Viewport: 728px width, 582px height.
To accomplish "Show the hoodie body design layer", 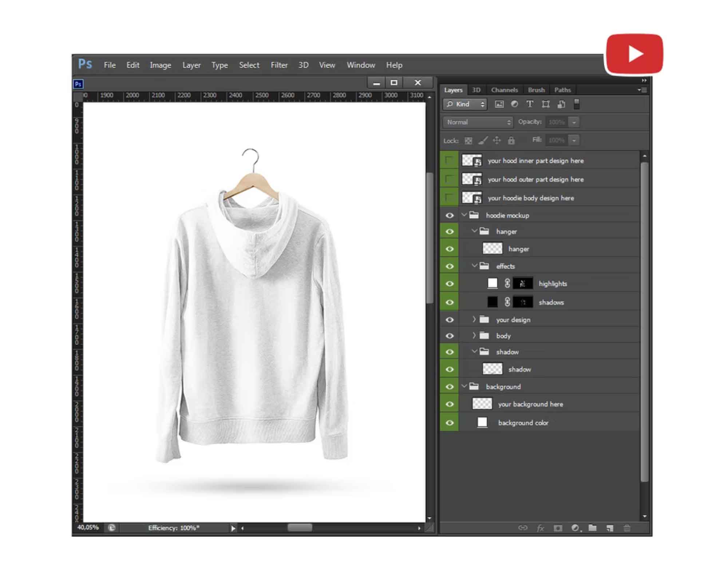I will (x=449, y=198).
